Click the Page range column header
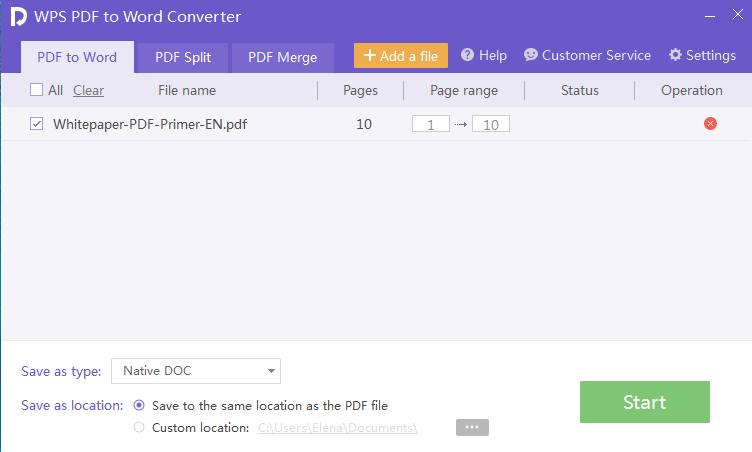Image resolution: width=752 pixels, height=452 pixels. point(464,90)
